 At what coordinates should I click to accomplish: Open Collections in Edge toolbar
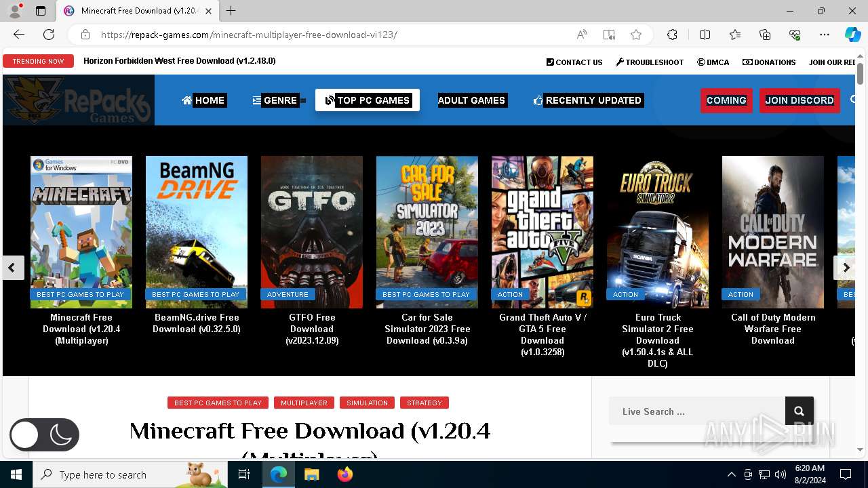coord(765,35)
